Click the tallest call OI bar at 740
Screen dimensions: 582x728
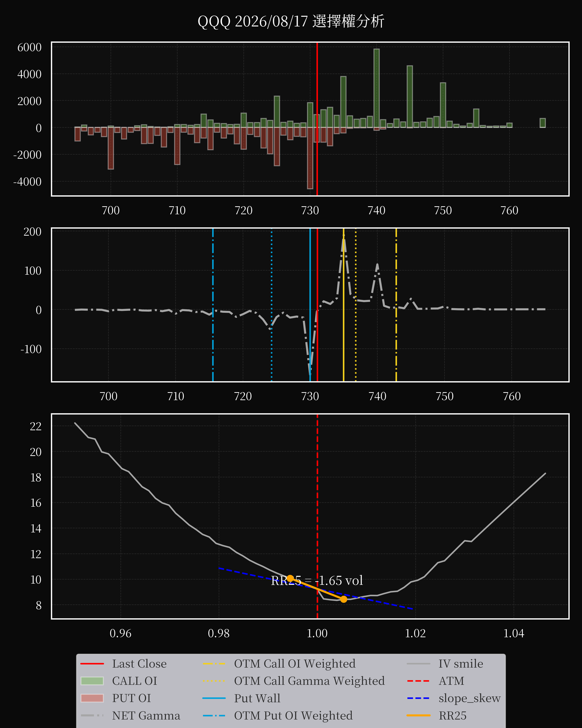pyautogui.click(x=377, y=88)
